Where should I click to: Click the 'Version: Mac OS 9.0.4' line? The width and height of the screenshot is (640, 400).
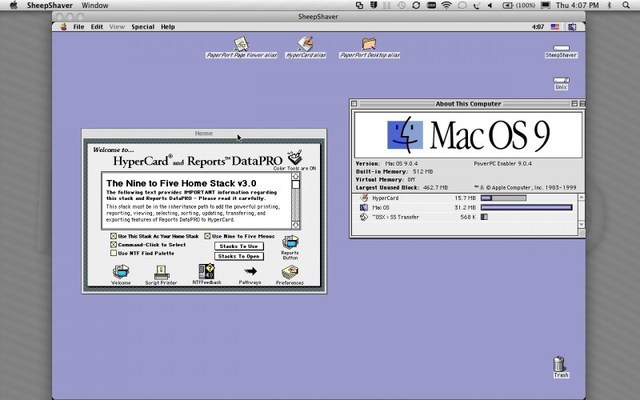tap(387, 164)
